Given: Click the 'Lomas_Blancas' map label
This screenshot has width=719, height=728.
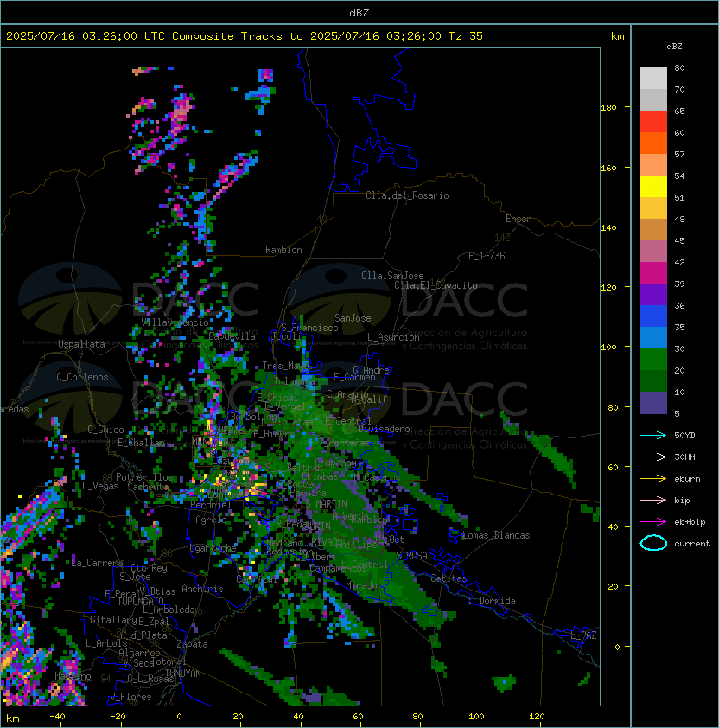Looking at the screenshot, I should 497,535.
